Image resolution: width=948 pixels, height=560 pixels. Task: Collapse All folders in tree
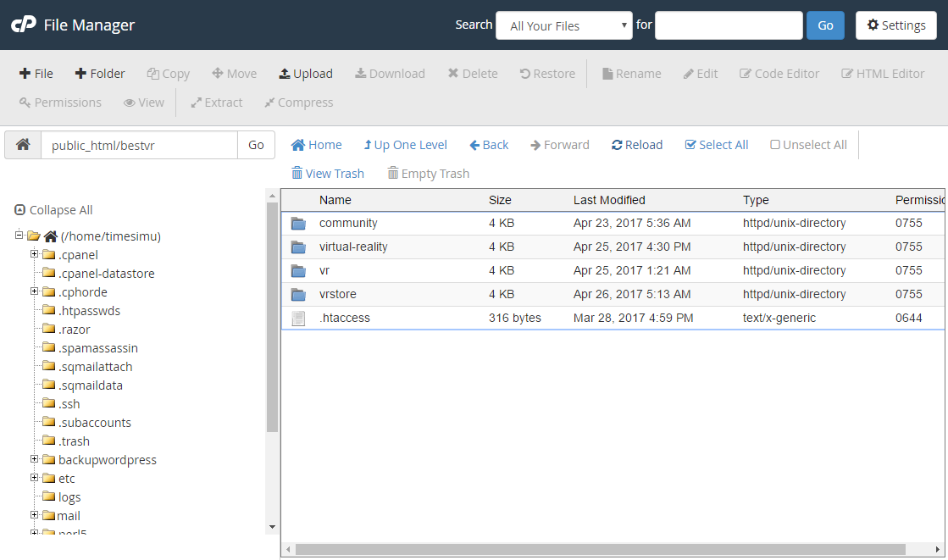point(53,210)
